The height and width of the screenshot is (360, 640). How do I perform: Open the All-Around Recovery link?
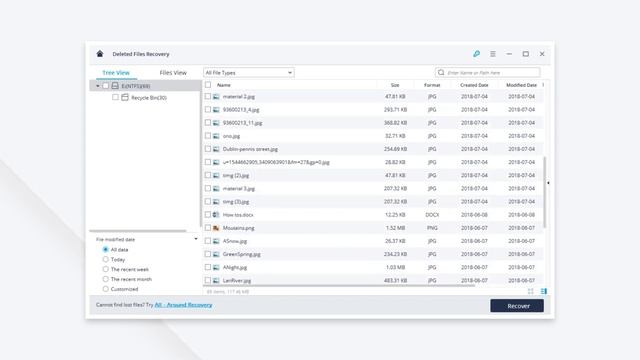(183, 305)
